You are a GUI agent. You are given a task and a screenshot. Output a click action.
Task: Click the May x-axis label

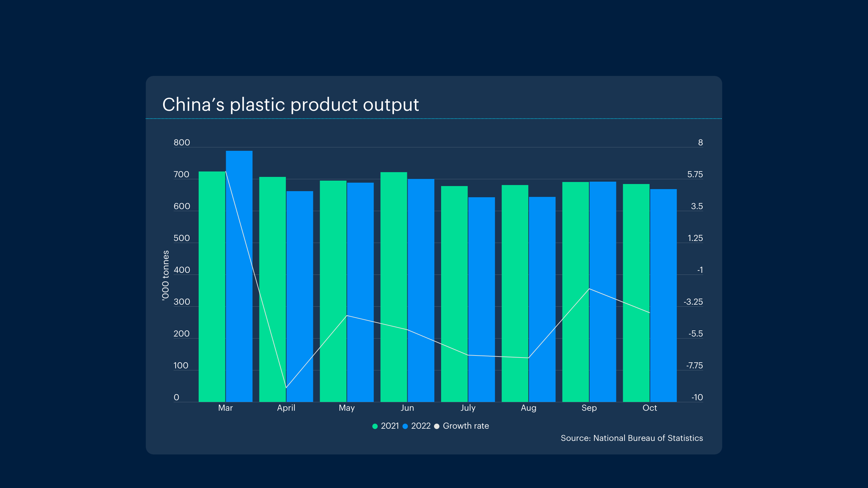coord(347,408)
